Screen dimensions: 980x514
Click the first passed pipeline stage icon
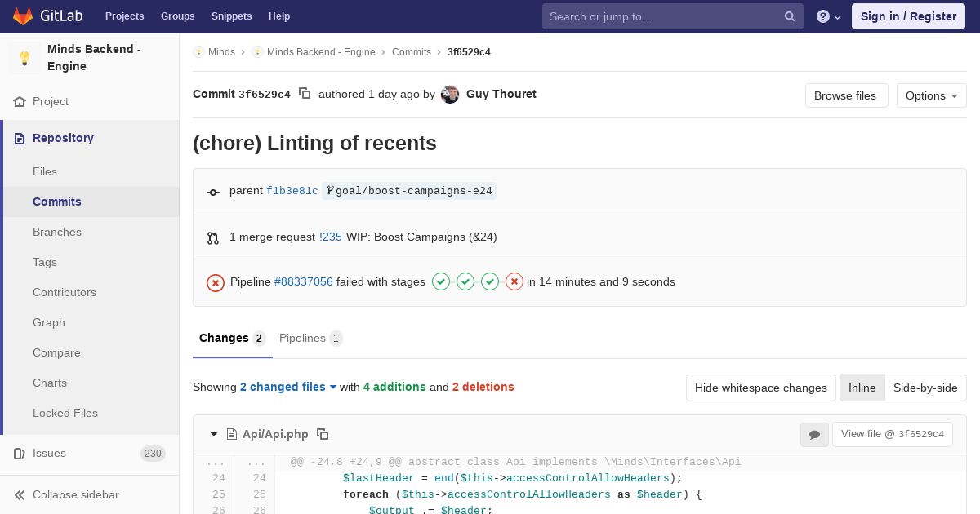point(441,281)
